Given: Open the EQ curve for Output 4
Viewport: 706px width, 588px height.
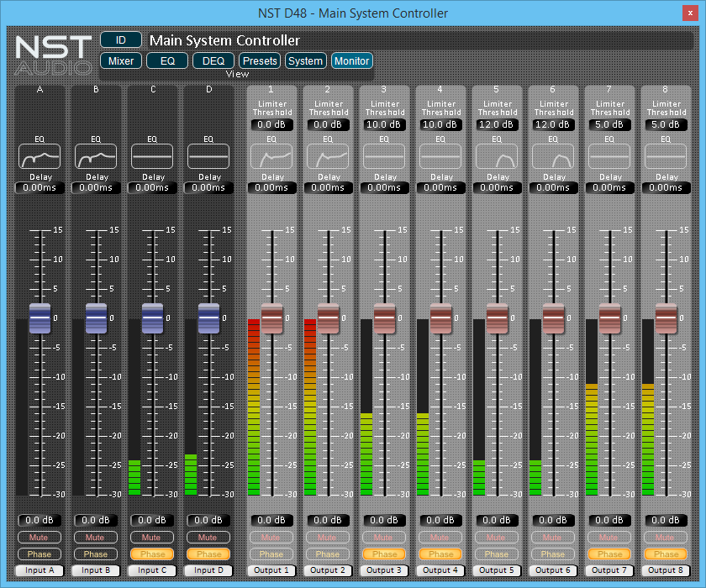Looking at the screenshot, I should 440,156.
